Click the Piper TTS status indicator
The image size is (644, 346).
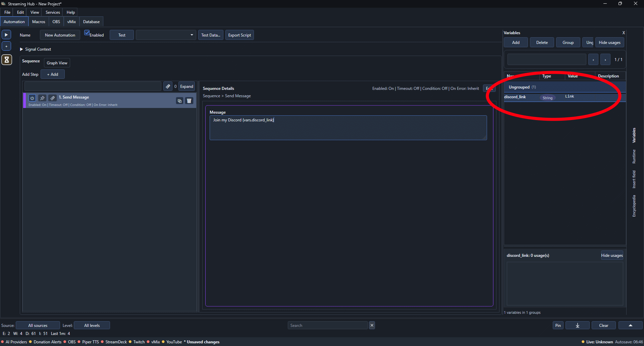point(88,342)
